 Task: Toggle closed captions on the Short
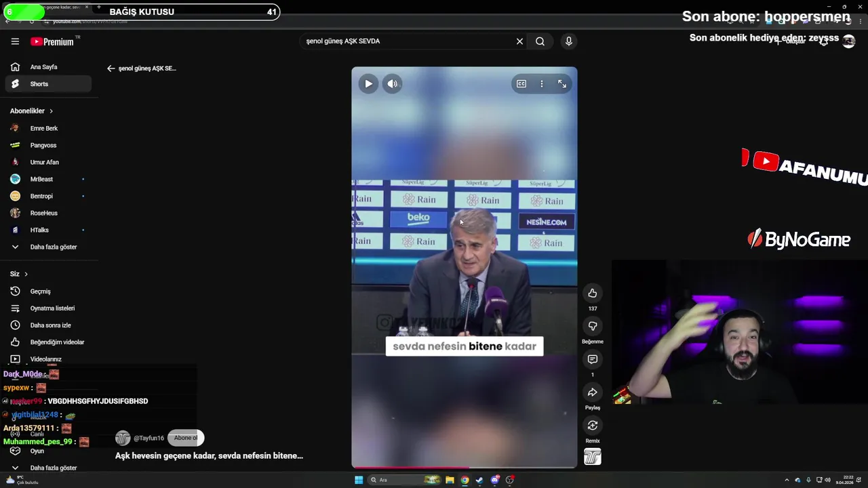click(x=521, y=83)
